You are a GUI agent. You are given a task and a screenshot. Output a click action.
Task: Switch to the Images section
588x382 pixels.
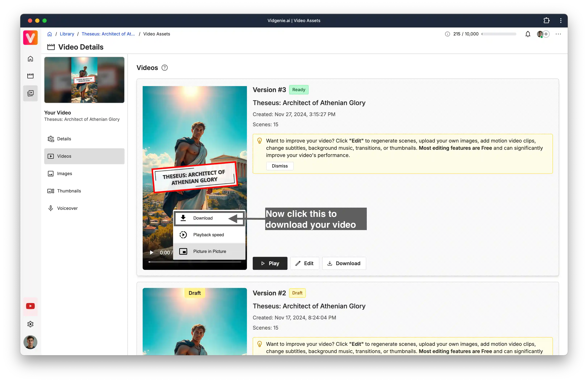click(x=84, y=173)
